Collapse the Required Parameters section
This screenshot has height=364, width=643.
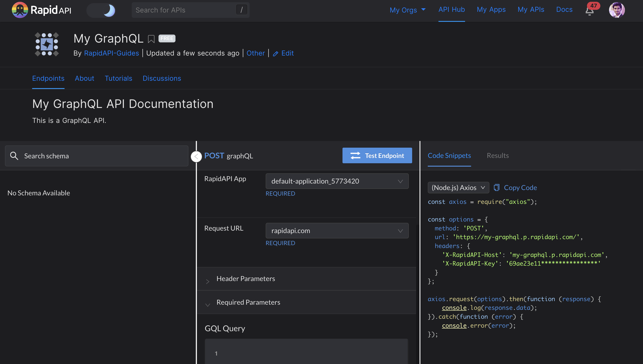pyautogui.click(x=248, y=302)
